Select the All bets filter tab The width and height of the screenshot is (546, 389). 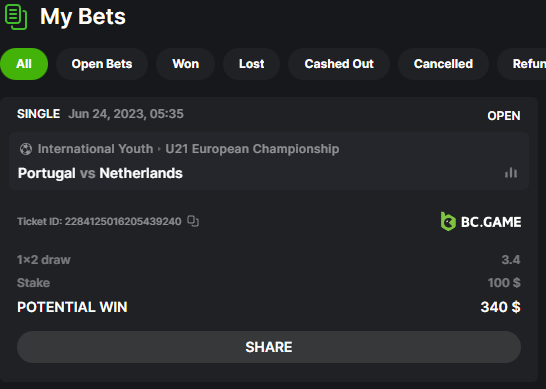[24, 64]
